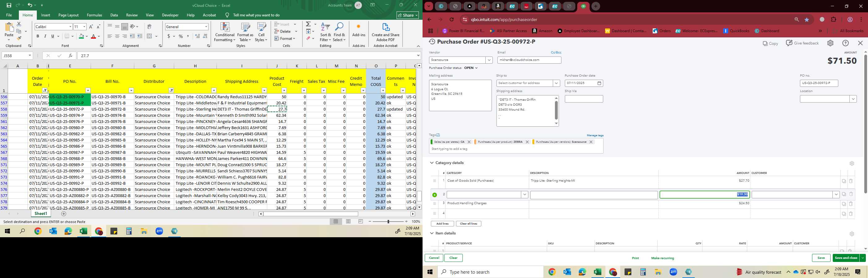Toggle Italic formatting in Excel ribbon
This screenshot has width=868, height=278.
45,36
